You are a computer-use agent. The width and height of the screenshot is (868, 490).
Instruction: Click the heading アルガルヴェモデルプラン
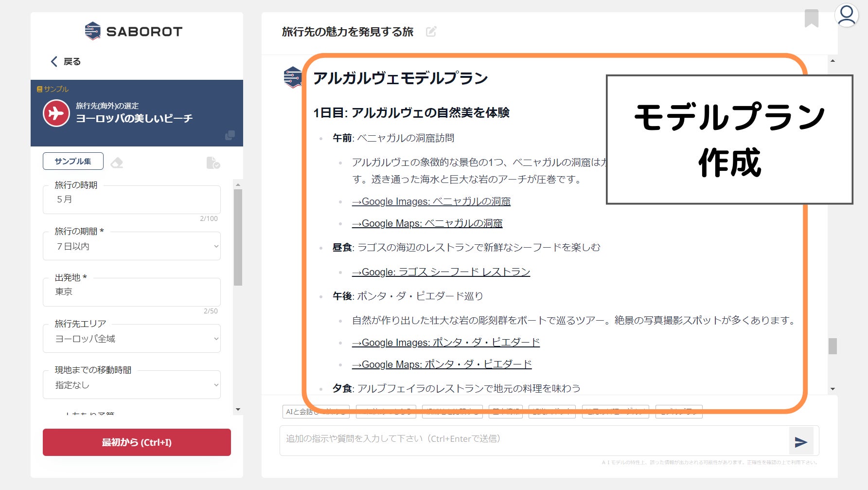click(401, 78)
